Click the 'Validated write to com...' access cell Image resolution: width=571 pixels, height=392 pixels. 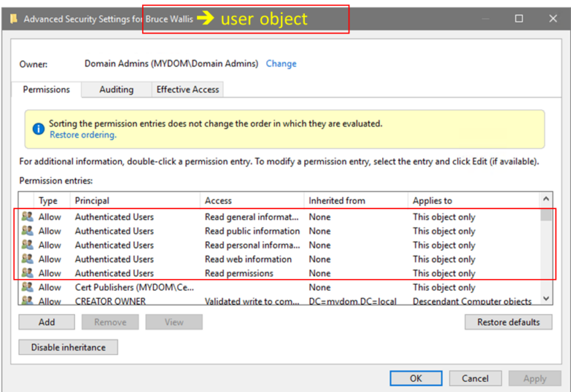pyautogui.click(x=251, y=301)
